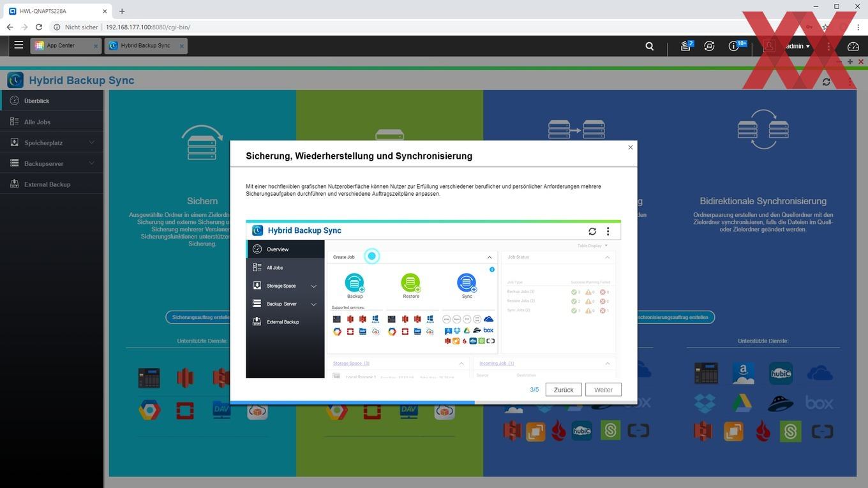This screenshot has height=488, width=868.
Task: Select orange square icon in Bidirektionale Synchronisierung panel
Action: click(733, 432)
